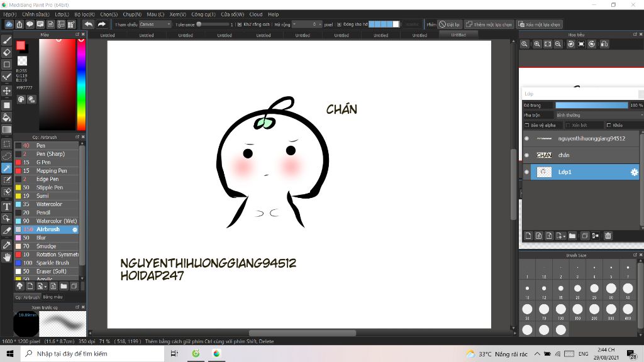Select the Hand pan tool

(6, 257)
